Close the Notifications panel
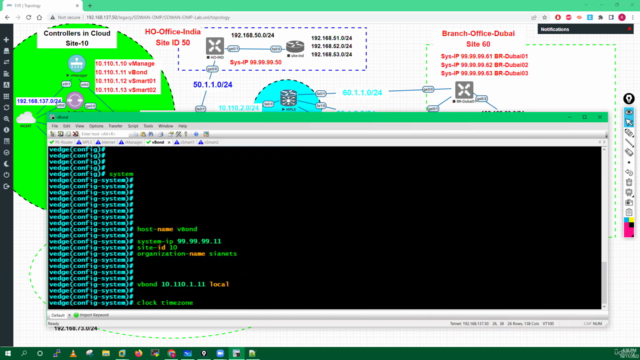This screenshot has height=360, width=640. pyautogui.click(x=629, y=29)
